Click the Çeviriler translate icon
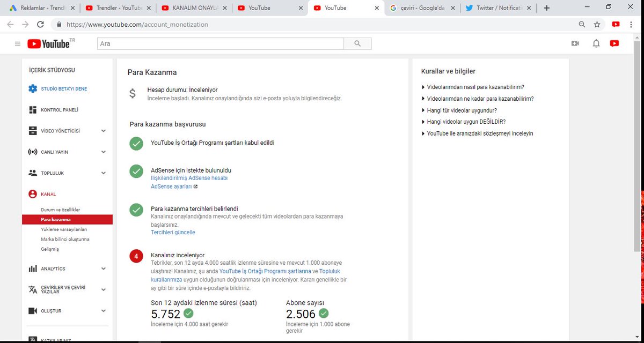 tap(33, 289)
